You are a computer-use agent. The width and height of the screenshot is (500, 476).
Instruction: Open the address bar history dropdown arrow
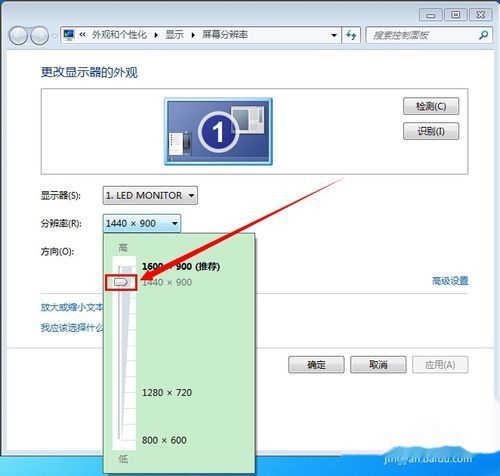[x=334, y=35]
